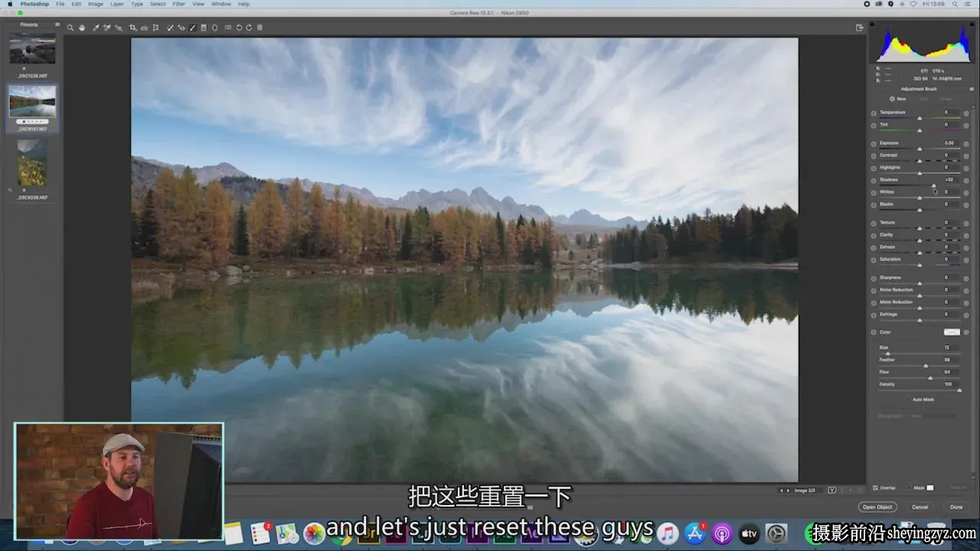
Task: Toggle the Mask checkbox
Action: (908, 487)
